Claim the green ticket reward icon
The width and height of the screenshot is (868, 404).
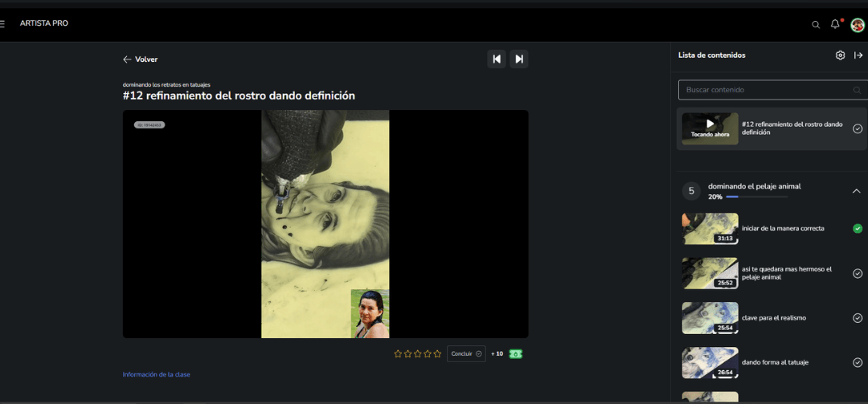[x=516, y=353]
